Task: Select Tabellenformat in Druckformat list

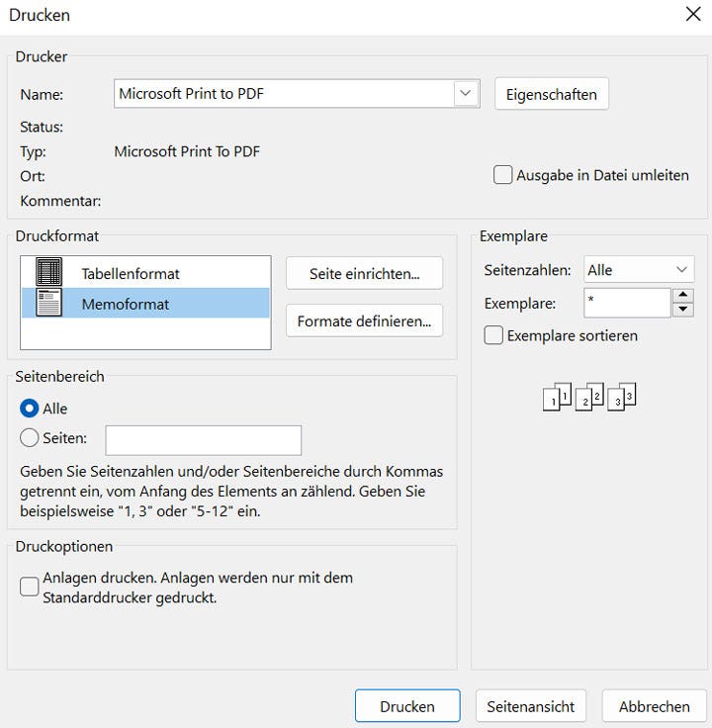Action: tap(131, 273)
